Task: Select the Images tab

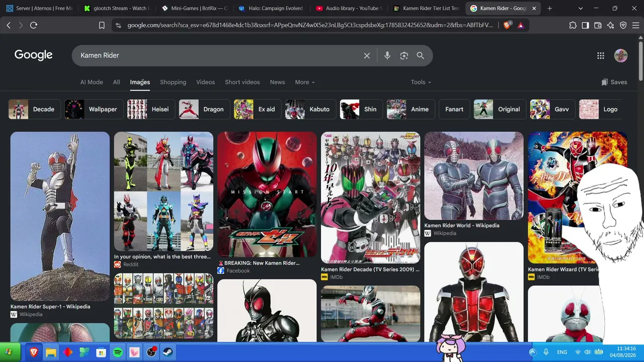Action: pos(140,82)
